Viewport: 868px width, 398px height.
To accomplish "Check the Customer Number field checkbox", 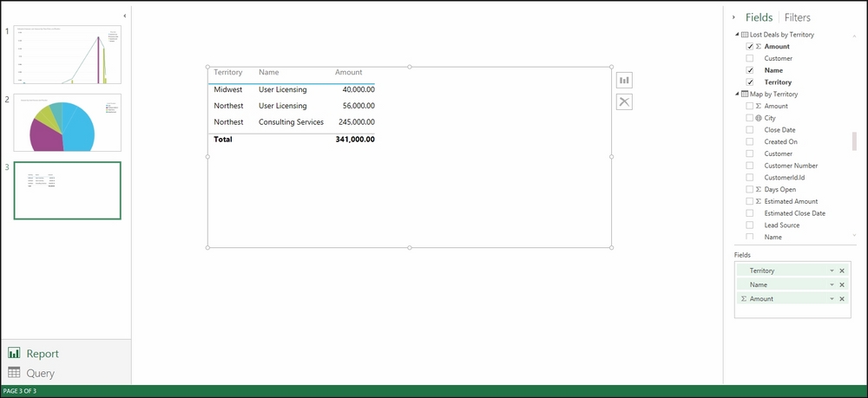I will tap(750, 166).
